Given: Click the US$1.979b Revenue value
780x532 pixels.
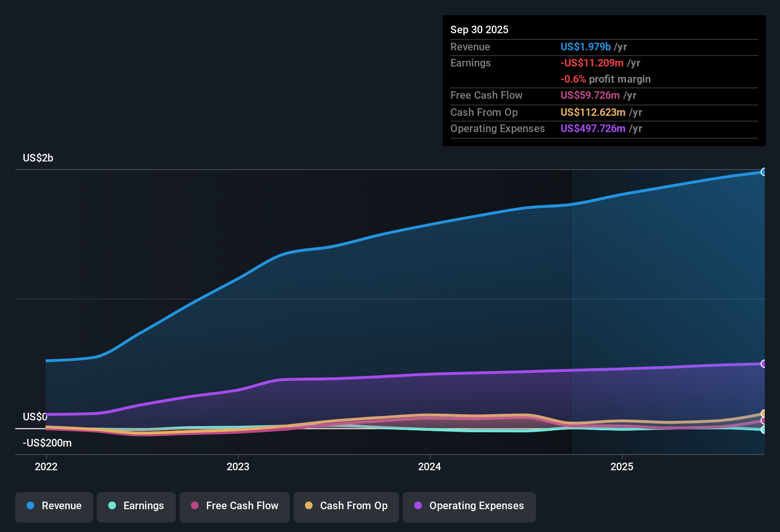Looking at the screenshot, I should tap(585, 47).
